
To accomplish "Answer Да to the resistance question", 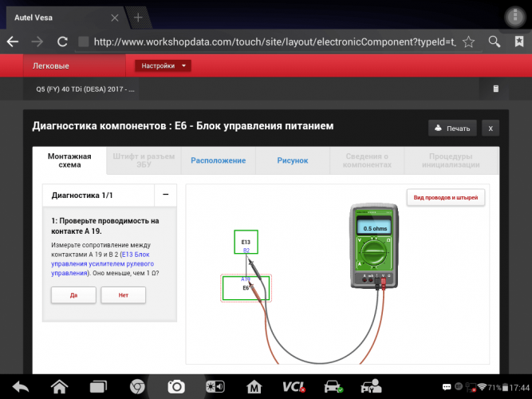I will click(73, 295).
